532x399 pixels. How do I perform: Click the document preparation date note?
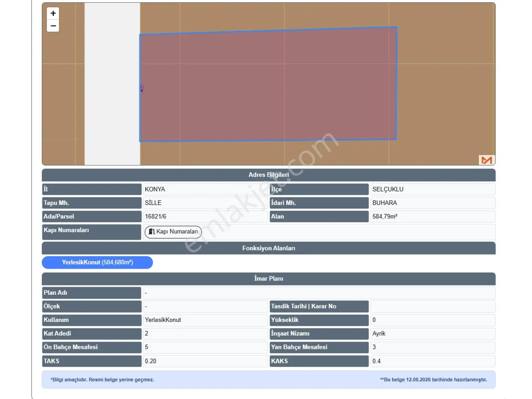[434, 380]
